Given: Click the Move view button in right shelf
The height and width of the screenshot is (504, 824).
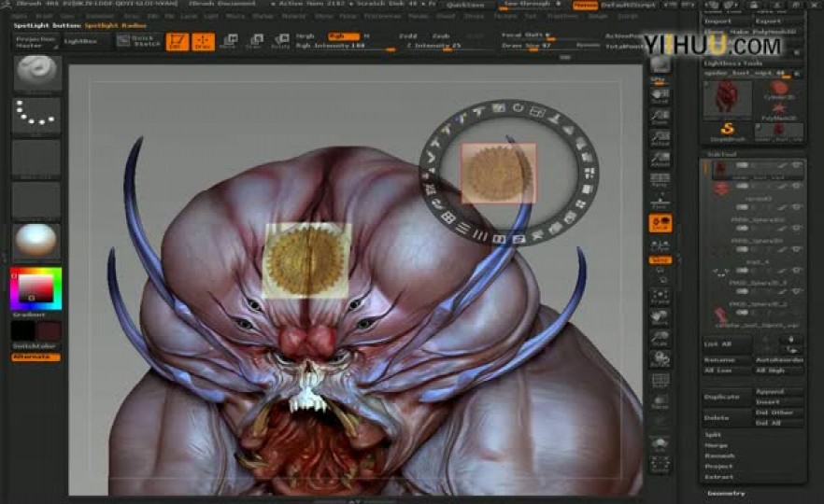Looking at the screenshot, I should pos(660,317).
